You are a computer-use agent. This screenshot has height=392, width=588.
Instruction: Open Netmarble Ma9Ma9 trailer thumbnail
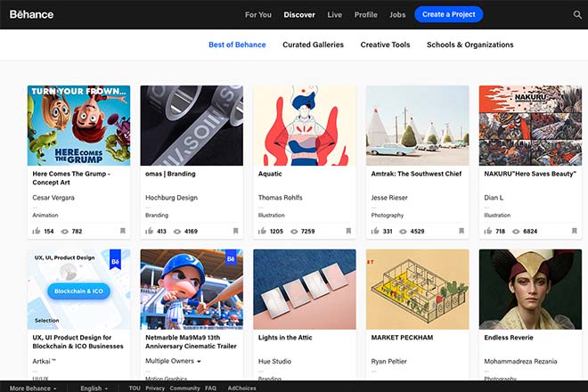coord(192,290)
